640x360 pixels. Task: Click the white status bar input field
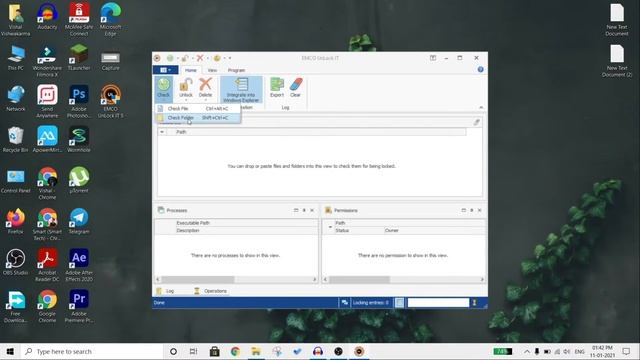438,302
